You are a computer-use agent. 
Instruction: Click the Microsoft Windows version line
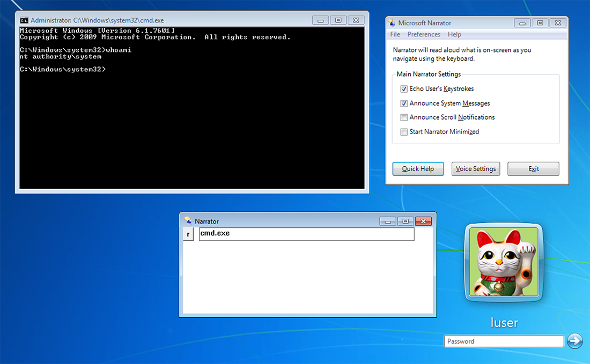97,31
